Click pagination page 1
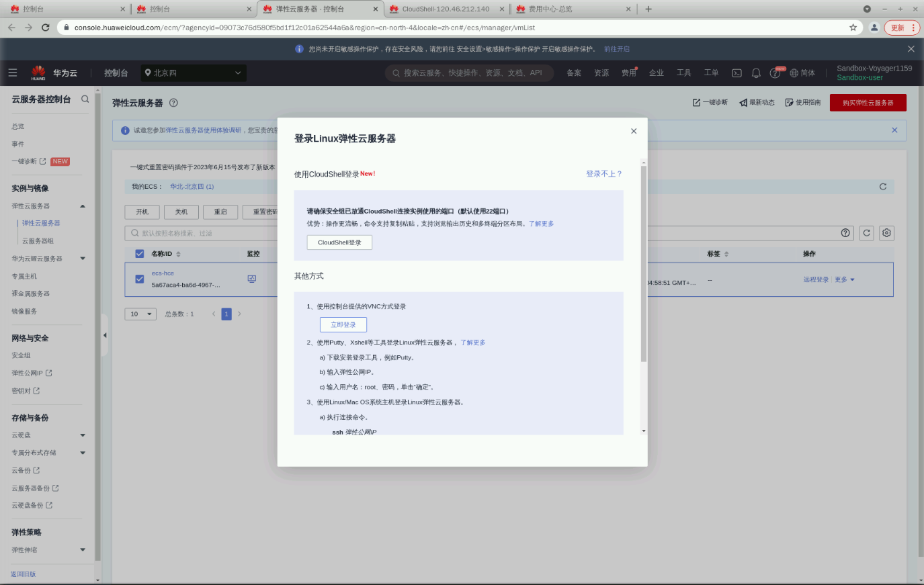This screenshot has width=924, height=585. point(226,314)
